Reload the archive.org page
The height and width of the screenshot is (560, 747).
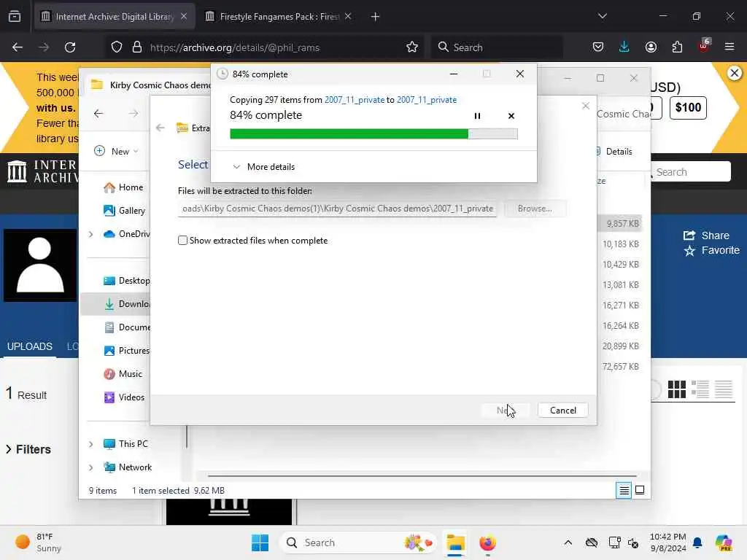pos(70,47)
